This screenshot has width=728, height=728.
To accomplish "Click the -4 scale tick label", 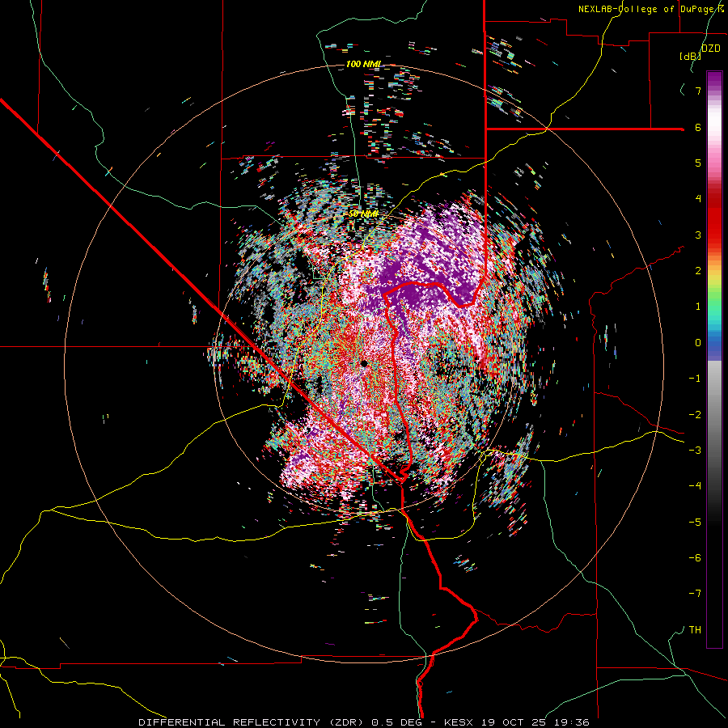I will tap(695, 485).
